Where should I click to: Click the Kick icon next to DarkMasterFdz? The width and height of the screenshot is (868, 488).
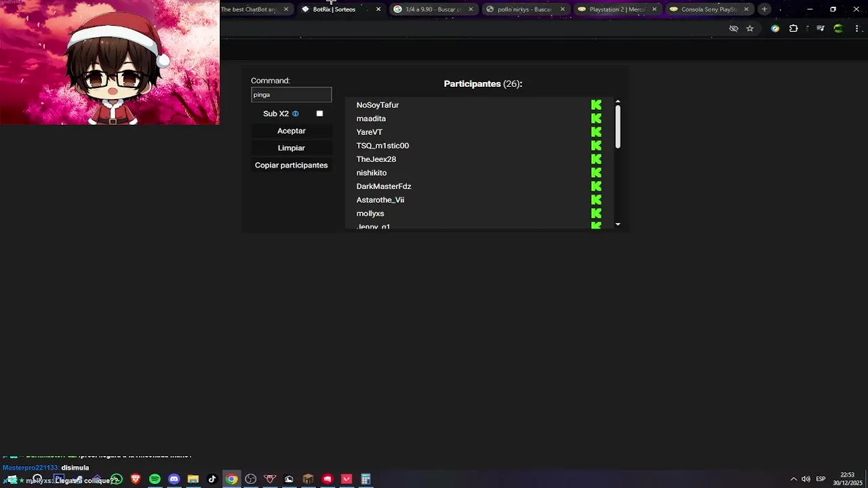(596, 186)
